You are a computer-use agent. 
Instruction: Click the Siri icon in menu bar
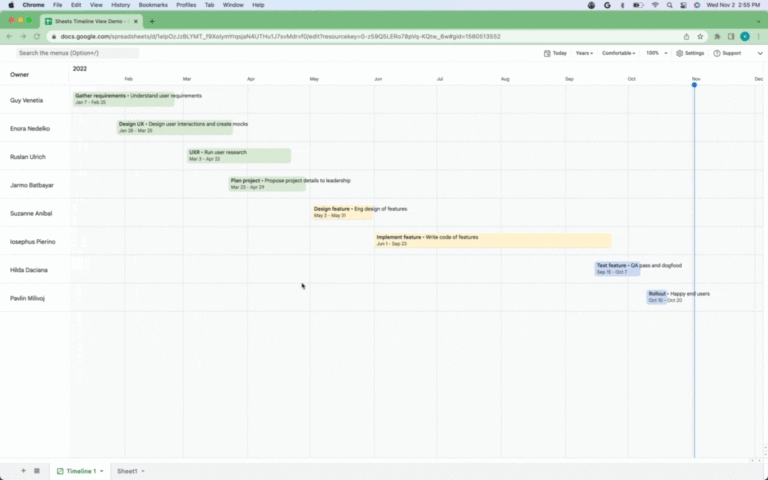tap(697, 5)
